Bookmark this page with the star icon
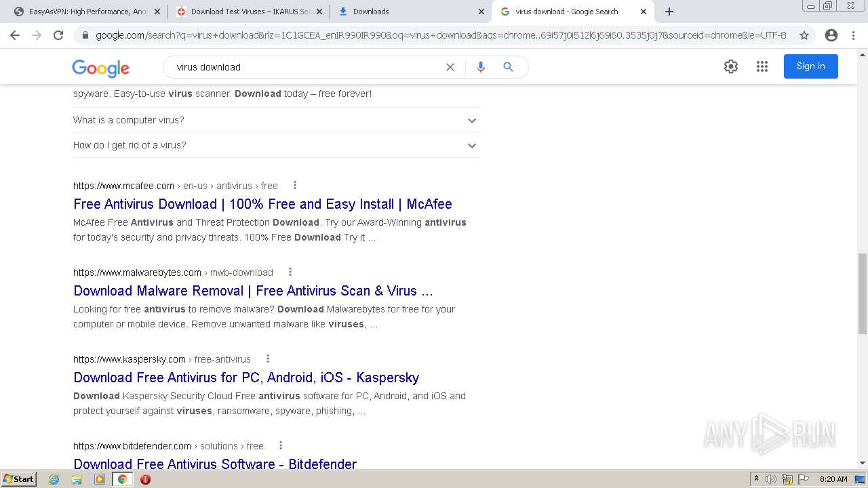The width and height of the screenshot is (868, 488). pyautogui.click(x=804, y=35)
